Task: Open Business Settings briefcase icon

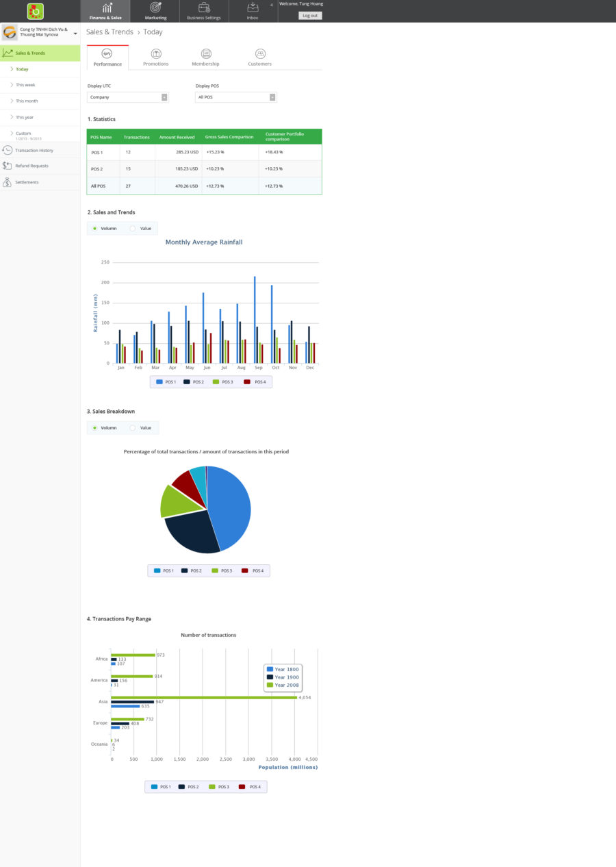Action: click(x=204, y=8)
